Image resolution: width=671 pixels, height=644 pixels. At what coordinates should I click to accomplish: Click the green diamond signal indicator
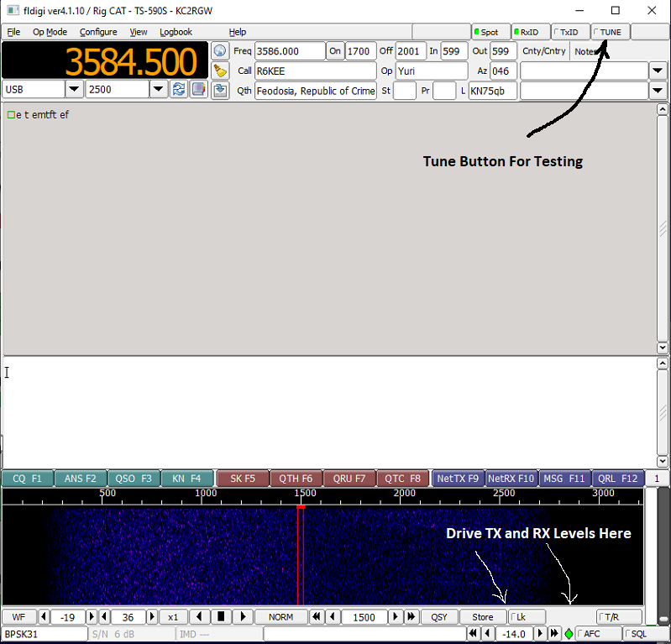tap(569, 634)
